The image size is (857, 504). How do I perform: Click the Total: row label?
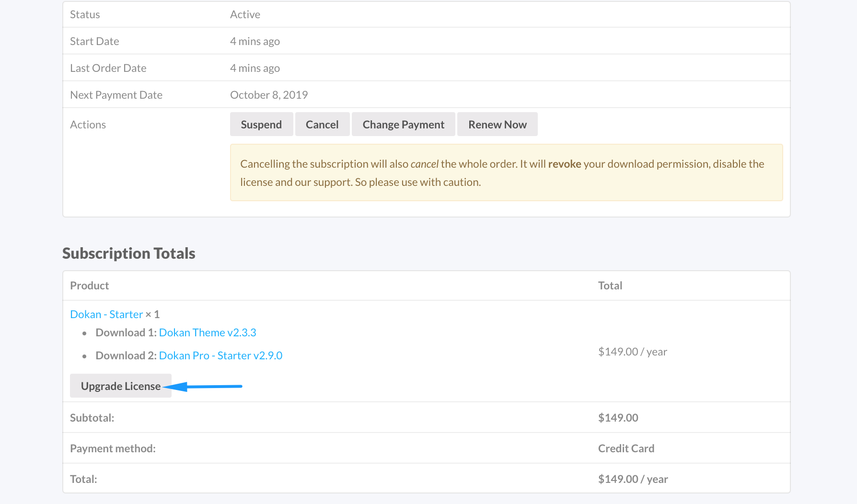tap(83, 479)
